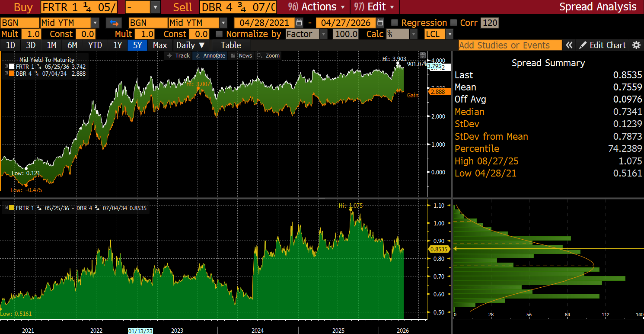Image resolution: width=644 pixels, height=334 pixels.
Task: Select the Annotate tool
Action: 210,55
